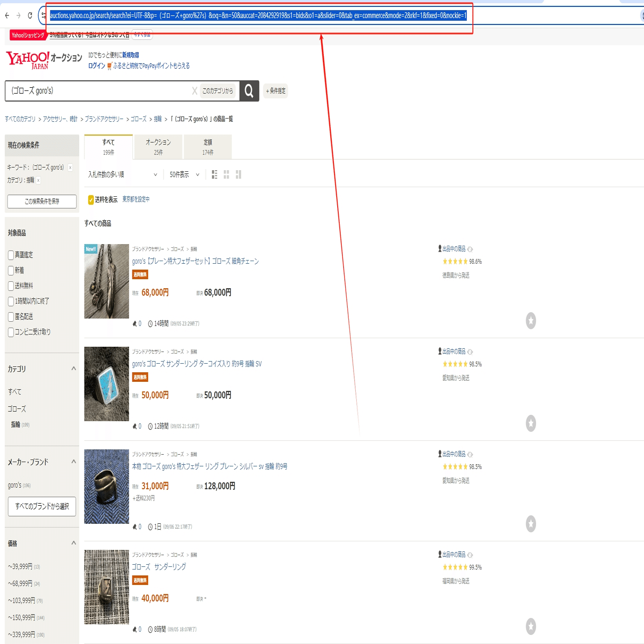Collapse the メーカー・ブランド sidebar section
This screenshot has height=644, width=644.
click(73, 462)
